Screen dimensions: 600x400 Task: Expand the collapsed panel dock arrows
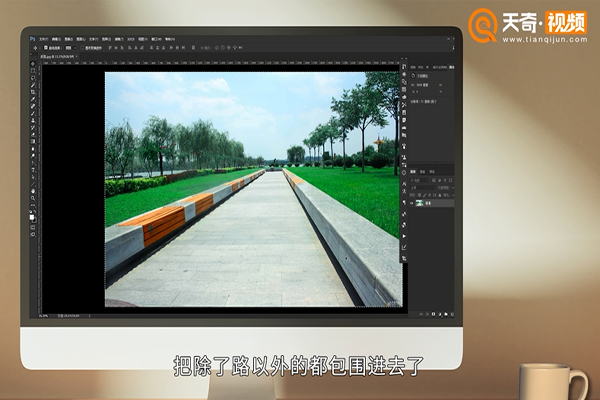(404, 59)
